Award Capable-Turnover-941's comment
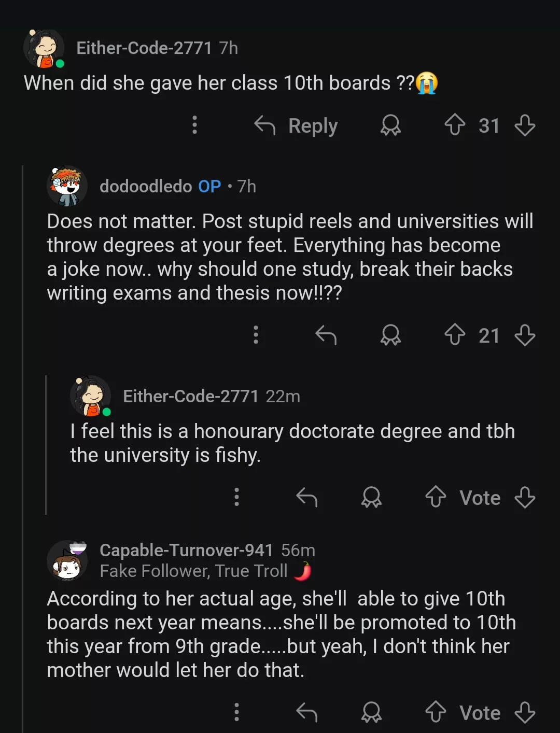This screenshot has width=560, height=733. point(371,712)
